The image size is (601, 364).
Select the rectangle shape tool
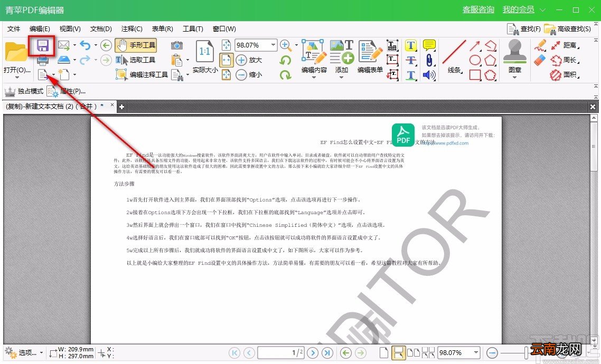pyautogui.click(x=475, y=74)
